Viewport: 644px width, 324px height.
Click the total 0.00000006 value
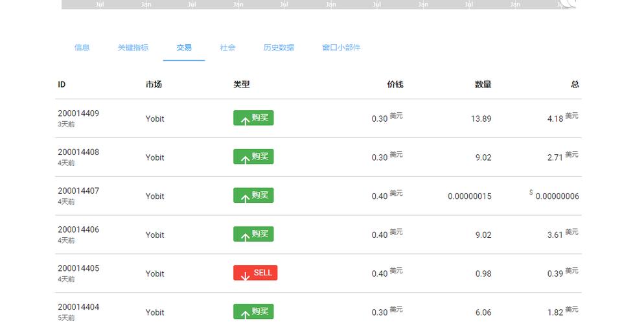point(557,196)
